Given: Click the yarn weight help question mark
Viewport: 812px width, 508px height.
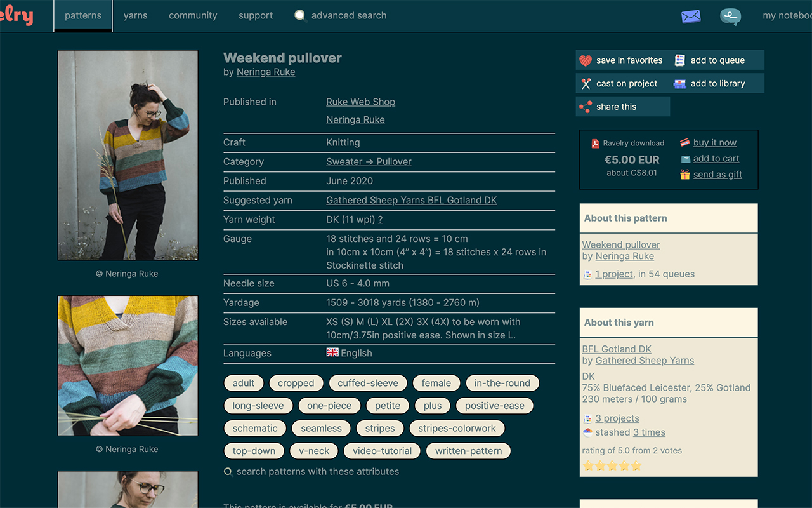Looking at the screenshot, I should [x=380, y=220].
